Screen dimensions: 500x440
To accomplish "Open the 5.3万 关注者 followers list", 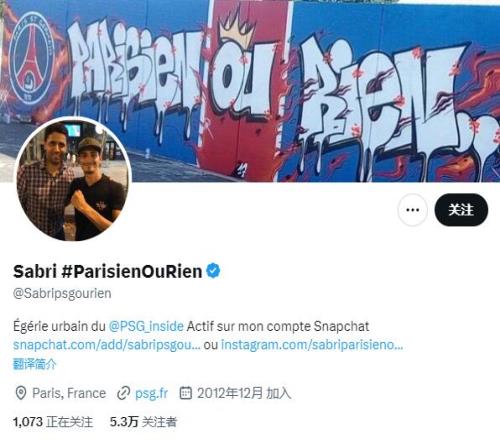I will coord(143,422).
